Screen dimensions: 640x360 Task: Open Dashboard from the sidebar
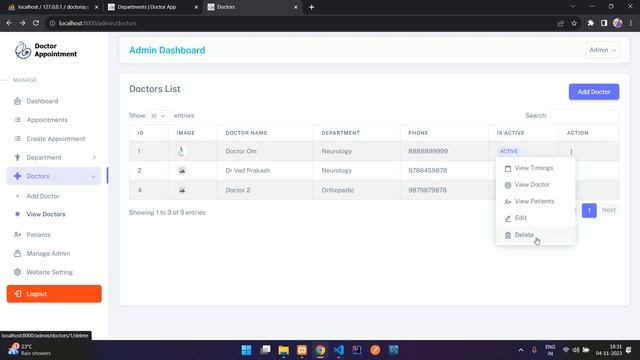pyautogui.click(x=42, y=101)
